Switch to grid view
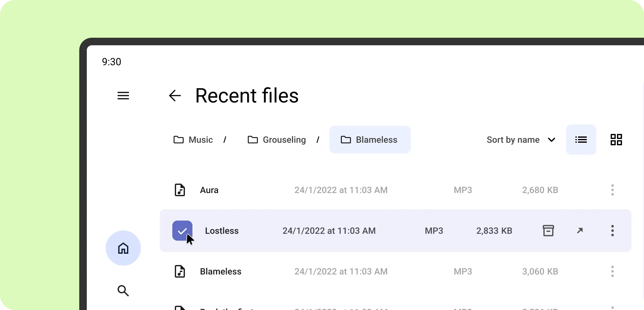Screen dimensions: 644x310 [x=616, y=140]
